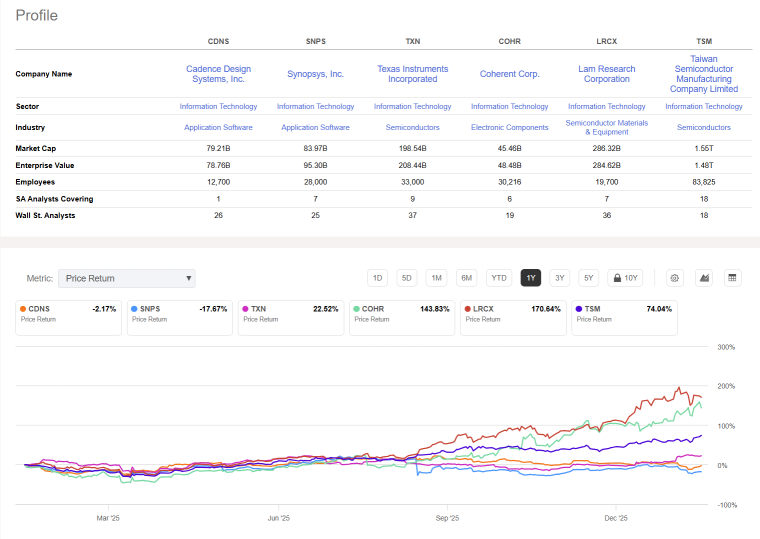Click the orange CDNS color dot
This screenshot has width=760, height=539.
pyautogui.click(x=23, y=309)
